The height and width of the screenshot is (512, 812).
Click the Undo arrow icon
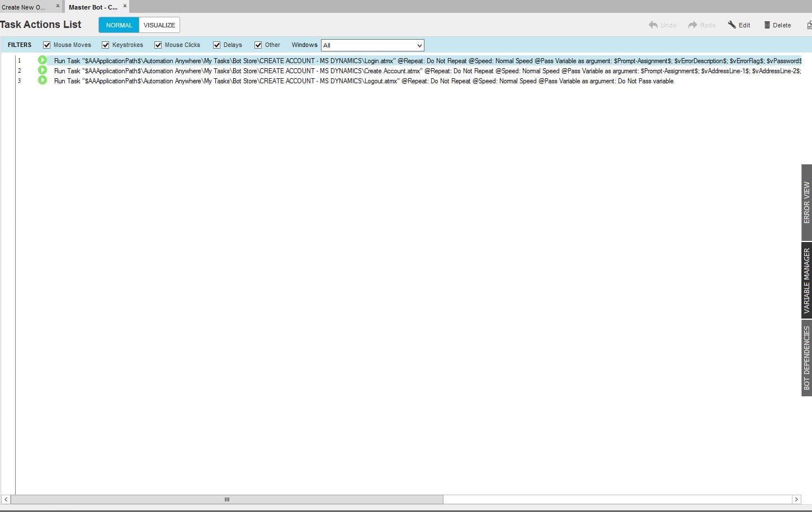click(653, 25)
